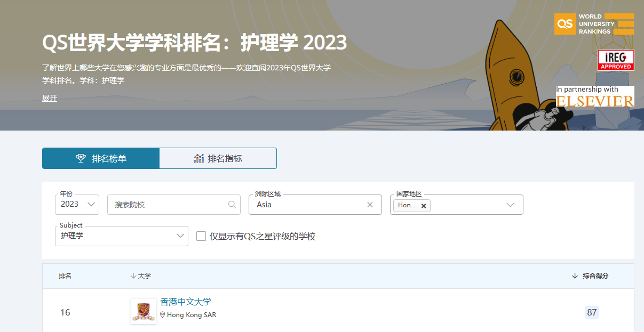Click the QS World University Rankings logo

(x=594, y=24)
